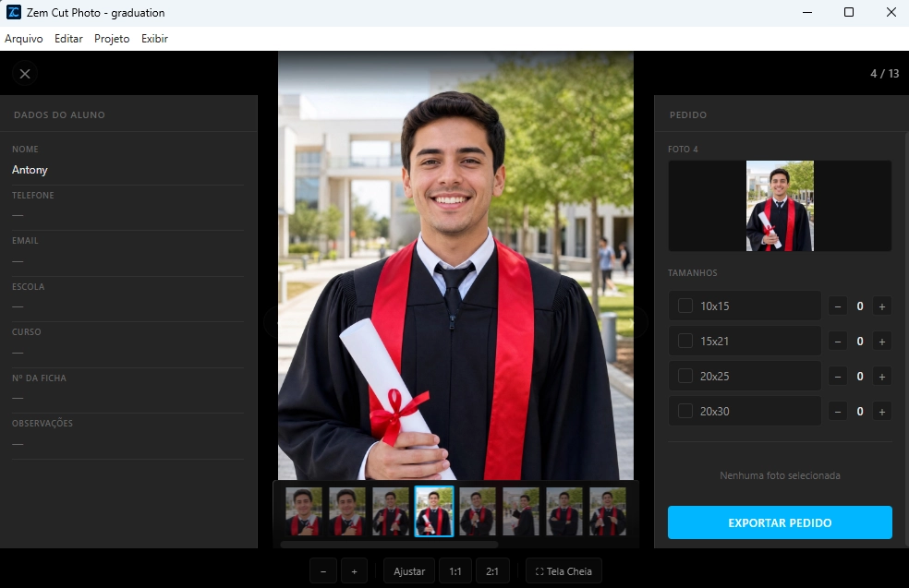909x588 pixels.
Task: Click the Dados do Aluno panel header
Action: tap(60, 114)
